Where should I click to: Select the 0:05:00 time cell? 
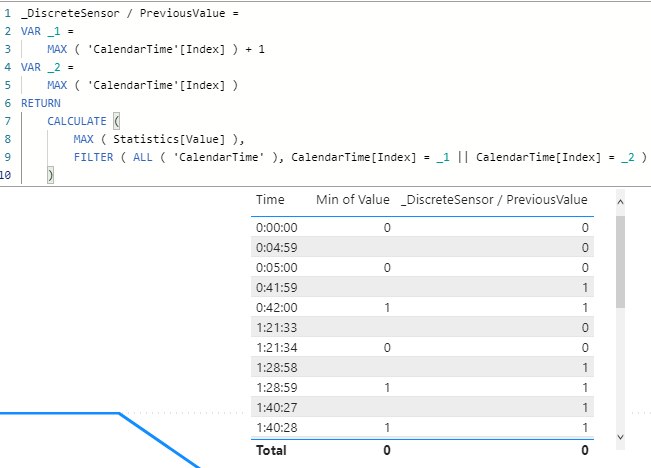[x=277, y=267]
